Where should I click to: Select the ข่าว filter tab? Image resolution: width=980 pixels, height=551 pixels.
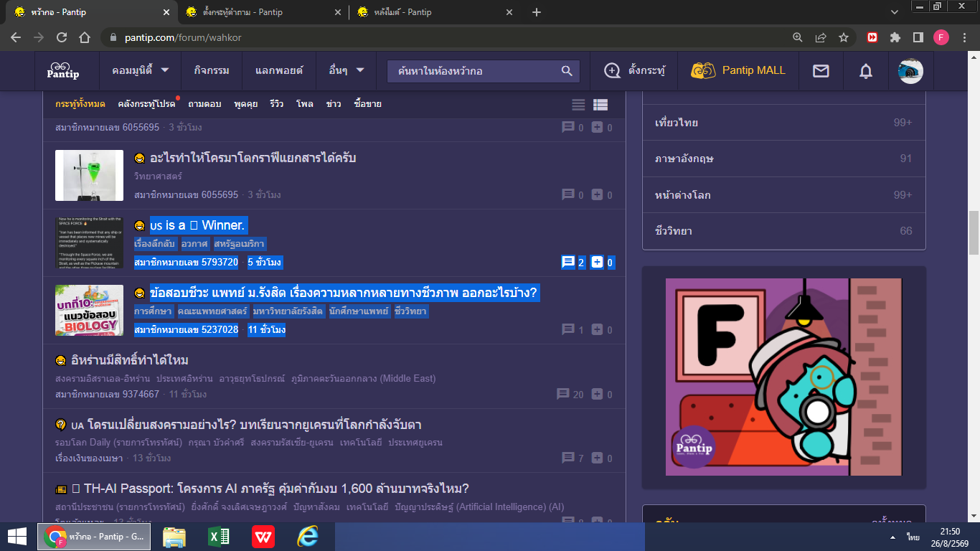pyautogui.click(x=334, y=104)
